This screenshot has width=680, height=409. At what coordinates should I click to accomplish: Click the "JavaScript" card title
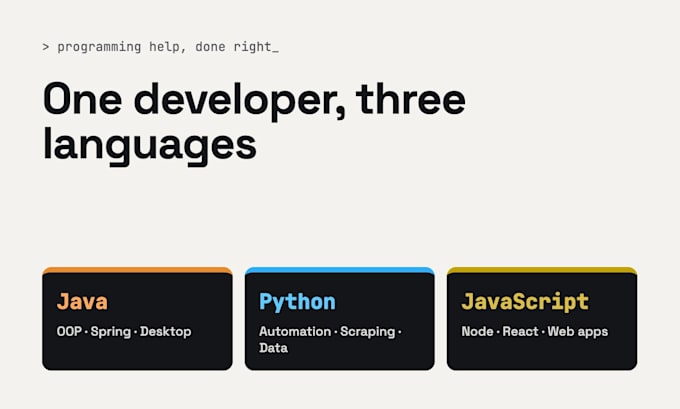(525, 302)
